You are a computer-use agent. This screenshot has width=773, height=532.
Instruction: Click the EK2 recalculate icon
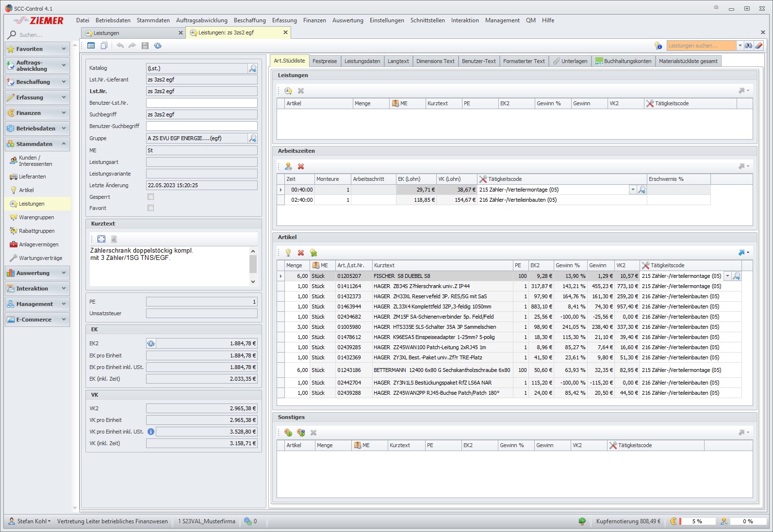(x=151, y=343)
